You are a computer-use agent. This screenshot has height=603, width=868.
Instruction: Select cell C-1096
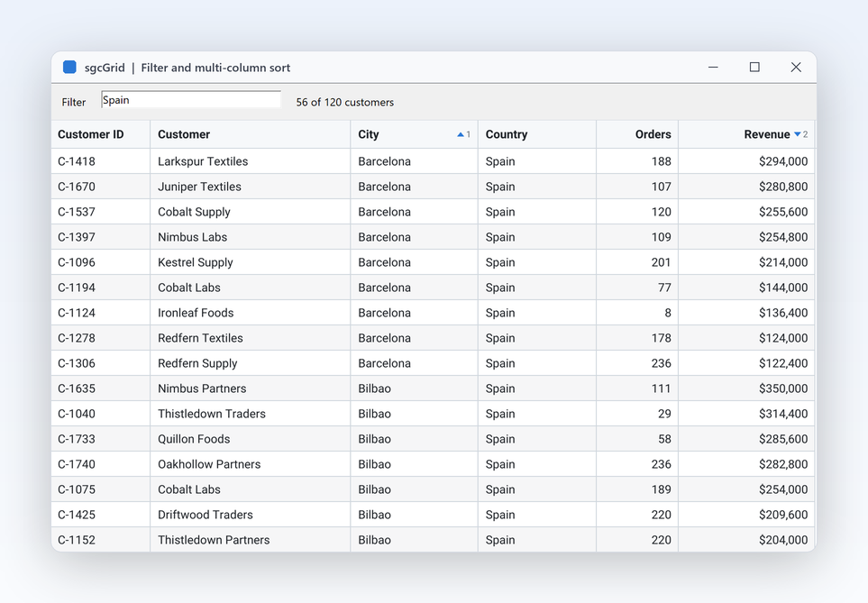(101, 262)
